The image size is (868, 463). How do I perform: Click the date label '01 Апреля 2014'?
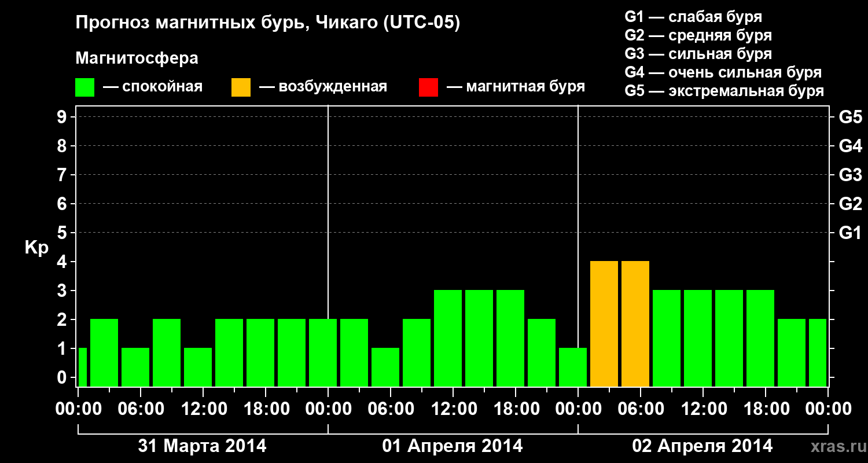[x=453, y=446]
